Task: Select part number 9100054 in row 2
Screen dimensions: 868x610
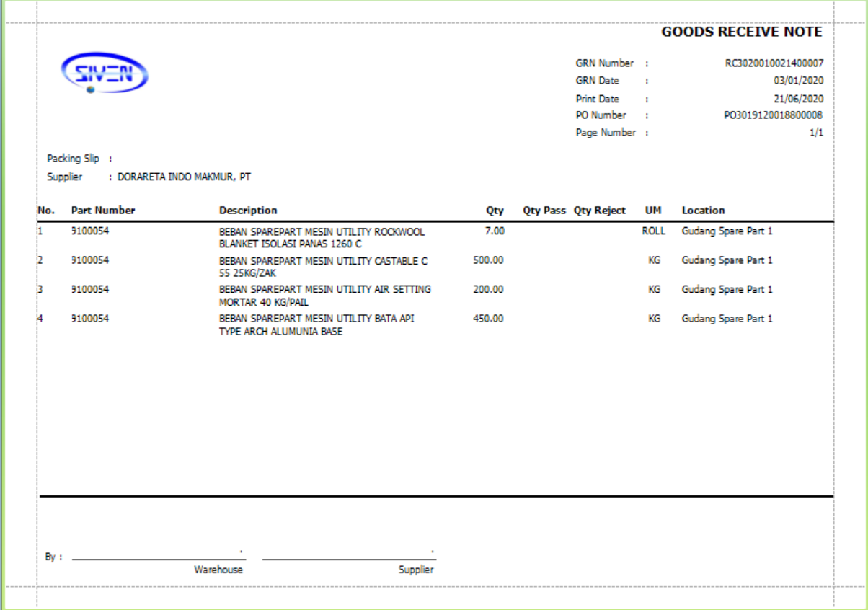Action: click(x=90, y=260)
